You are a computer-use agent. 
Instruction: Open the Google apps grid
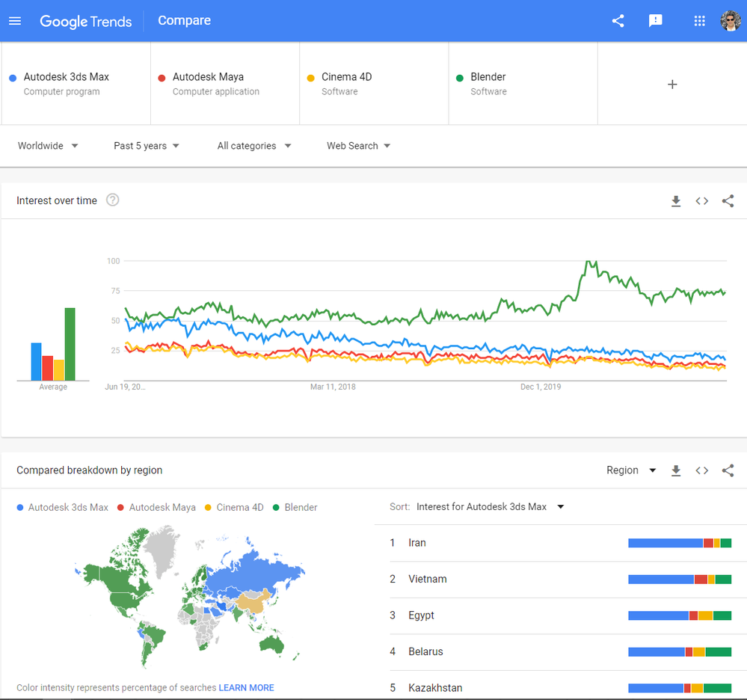pos(699,21)
